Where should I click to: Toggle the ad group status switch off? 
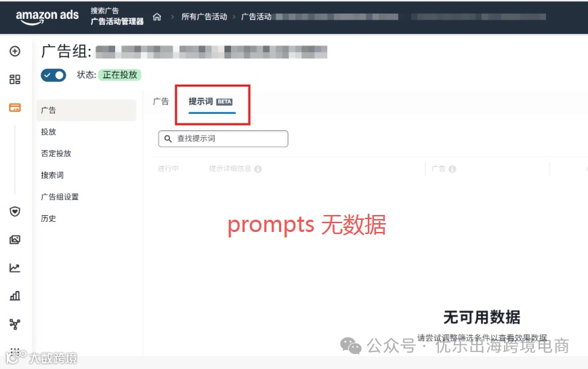tap(54, 75)
